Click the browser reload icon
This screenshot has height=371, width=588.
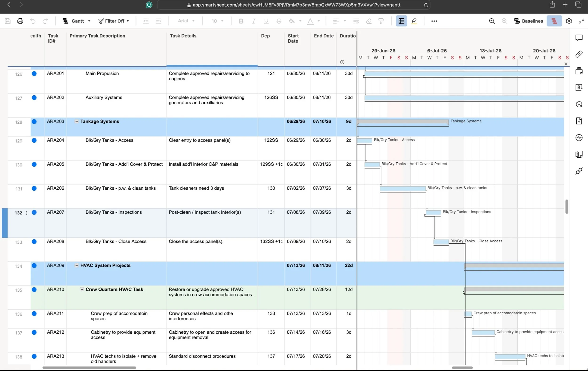(x=426, y=5)
